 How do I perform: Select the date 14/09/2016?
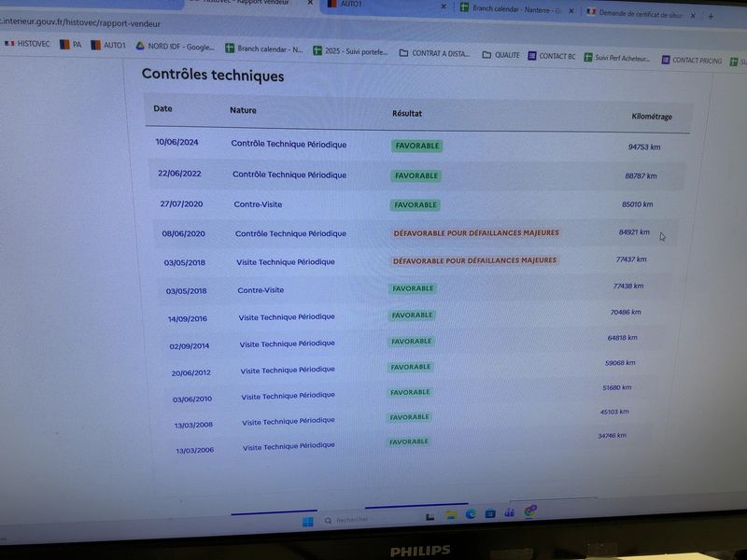pos(188,318)
